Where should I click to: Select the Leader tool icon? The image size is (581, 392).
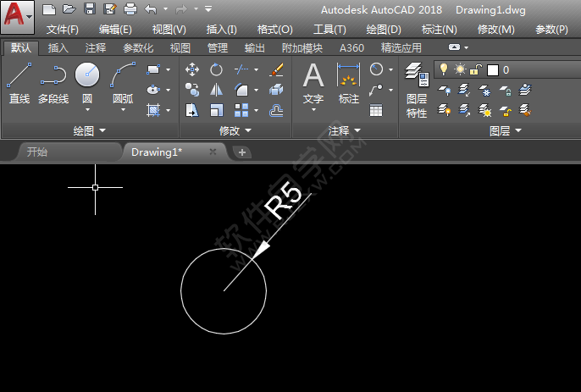pos(376,90)
